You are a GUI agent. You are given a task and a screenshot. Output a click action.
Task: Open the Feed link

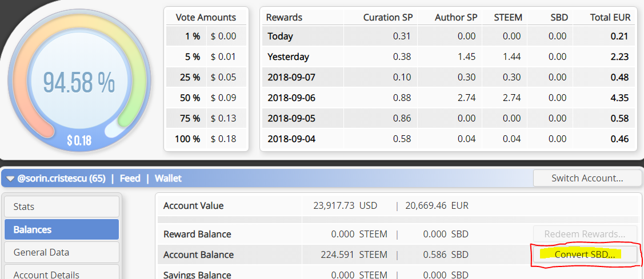click(130, 179)
